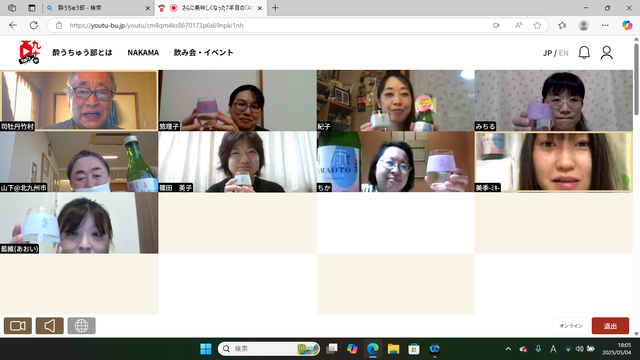This screenshot has width=640, height=360.
Task: Open 飲み会・イベント menu item
Action: [203, 53]
